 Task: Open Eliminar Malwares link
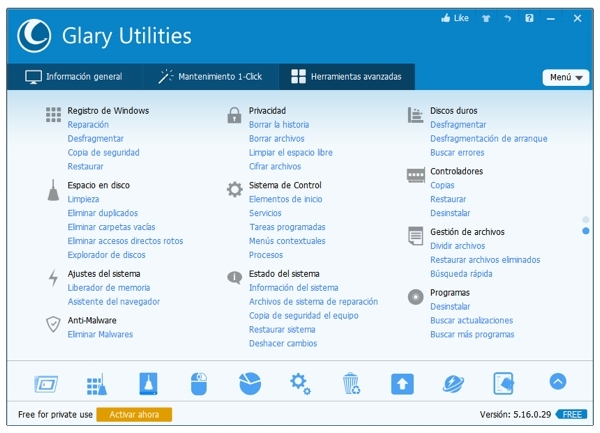(x=100, y=334)
